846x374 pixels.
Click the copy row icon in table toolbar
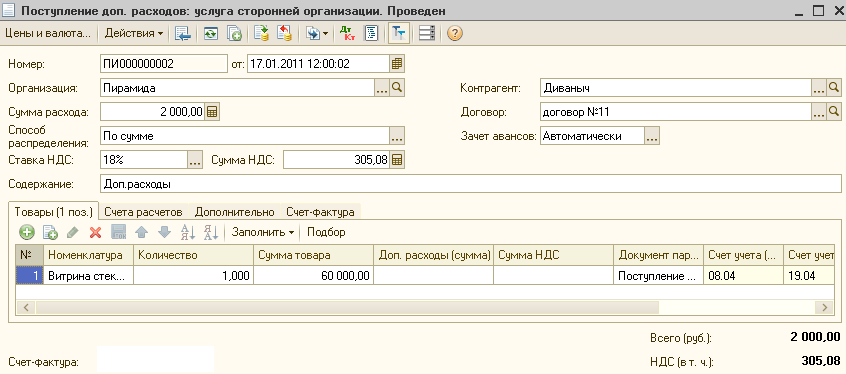pyautogui.click(x=50, y=233)
